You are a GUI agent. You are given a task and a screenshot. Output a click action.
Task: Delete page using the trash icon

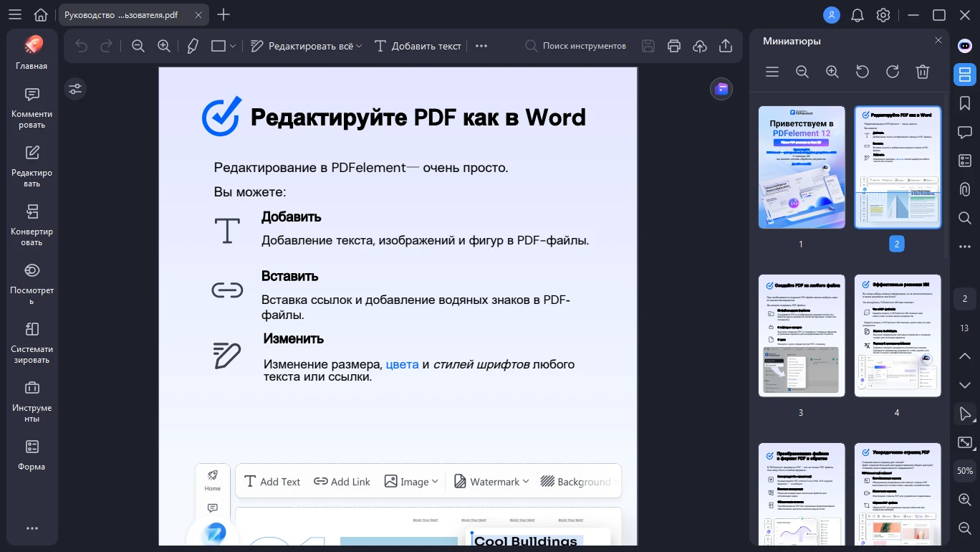(923, 72)
